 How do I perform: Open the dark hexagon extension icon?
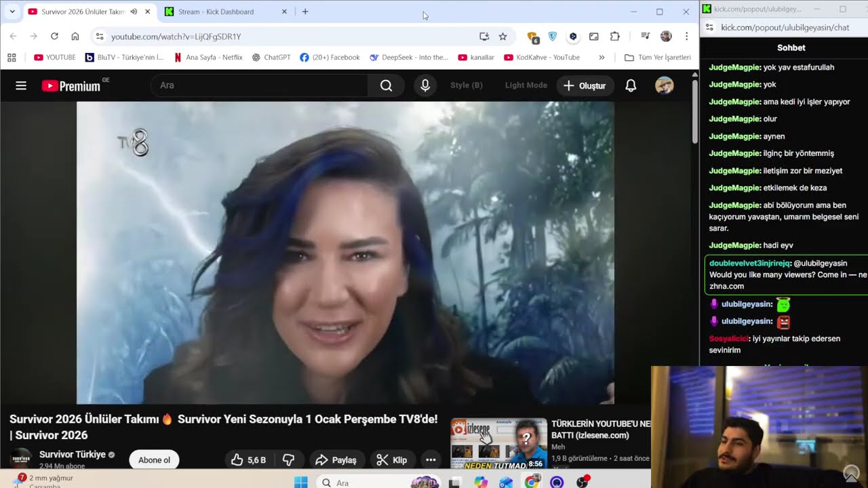coord(573,37)
